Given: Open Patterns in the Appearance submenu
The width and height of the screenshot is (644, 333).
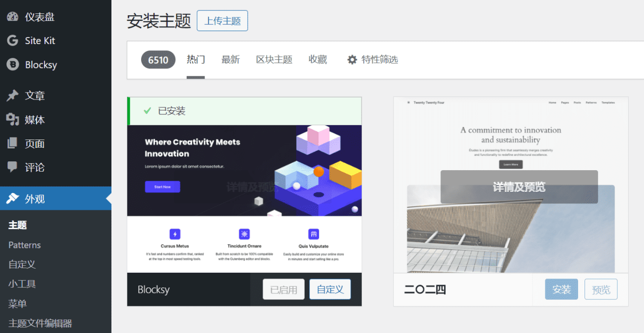Looking at the screenshot, I should point(25,245).
